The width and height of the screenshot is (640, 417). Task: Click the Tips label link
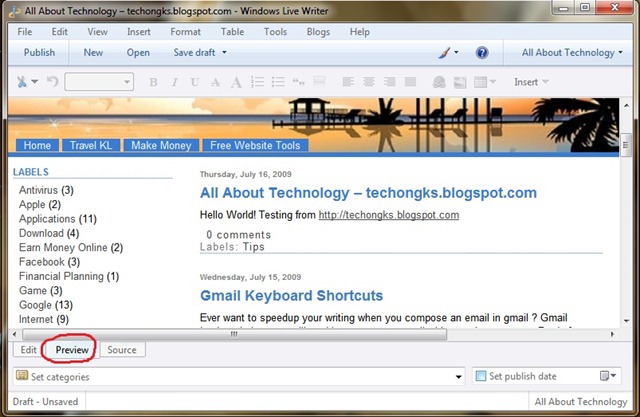tap(253, 247)
